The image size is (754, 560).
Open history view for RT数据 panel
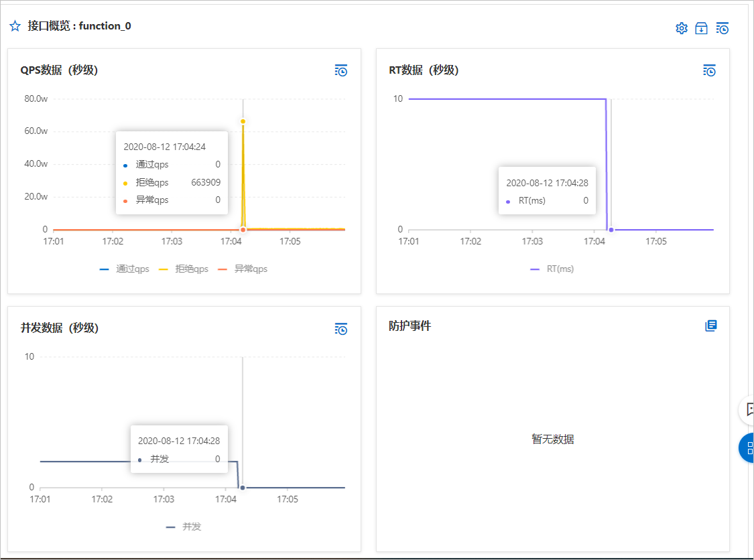tap(709, 70)
